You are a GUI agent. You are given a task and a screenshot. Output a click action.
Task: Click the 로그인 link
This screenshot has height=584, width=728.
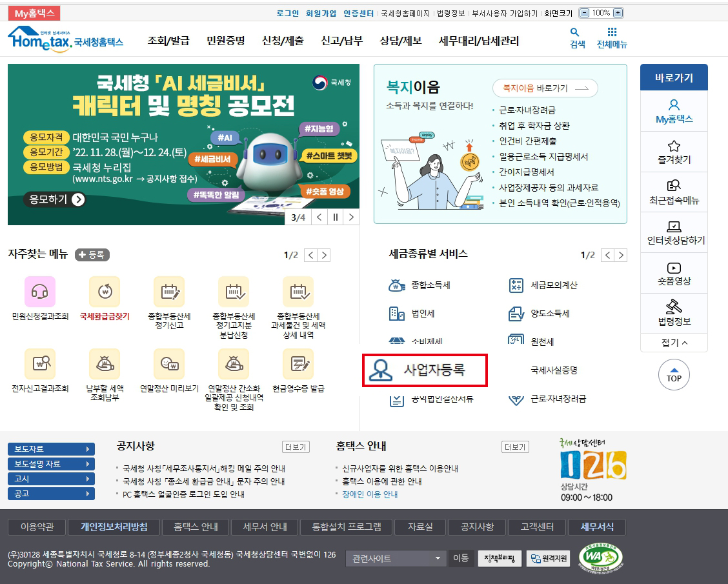288,14
